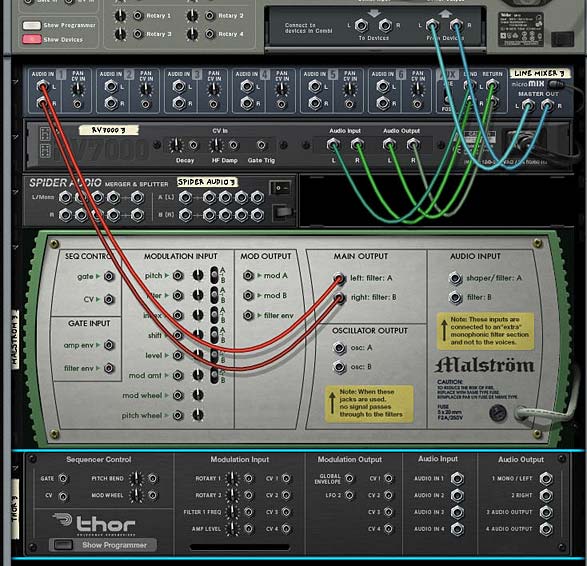
Task: Click the Malström pitch wheel modulation input jack
Action: (178, 415)
